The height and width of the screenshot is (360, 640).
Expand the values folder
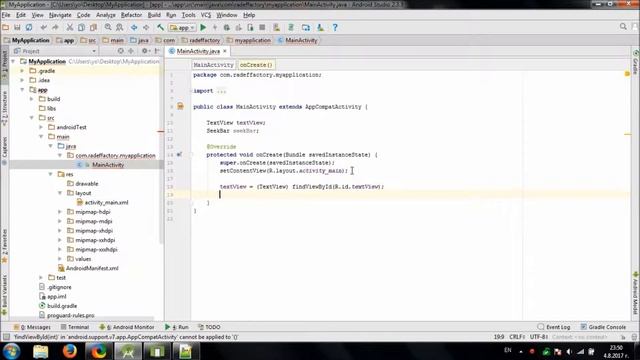(x=60, y=259)
